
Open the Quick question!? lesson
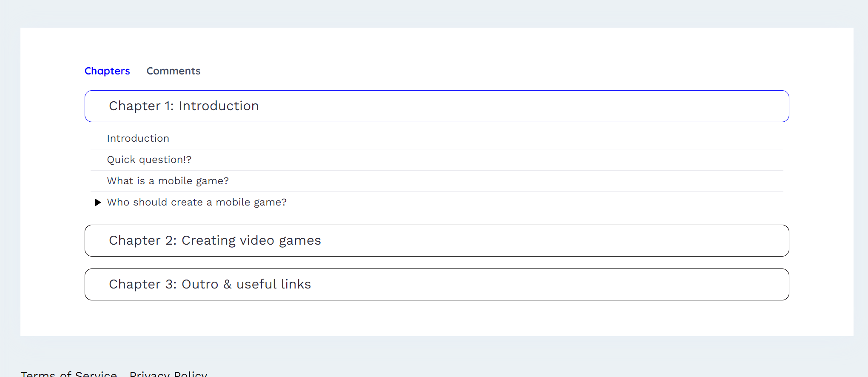click(x=149, y=160)
